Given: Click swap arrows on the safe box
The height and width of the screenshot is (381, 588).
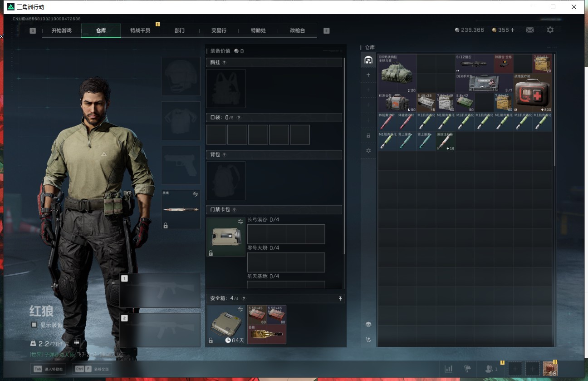Looking at the screenshot, I should pyautogui.click(x=240, y=309).
